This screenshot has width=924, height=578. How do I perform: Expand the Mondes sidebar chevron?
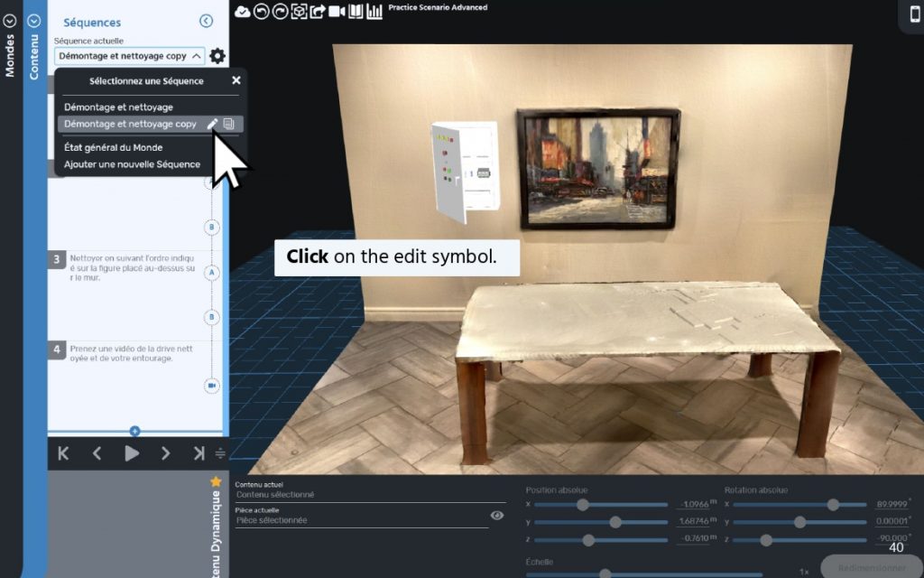click(x=9, y=22)
